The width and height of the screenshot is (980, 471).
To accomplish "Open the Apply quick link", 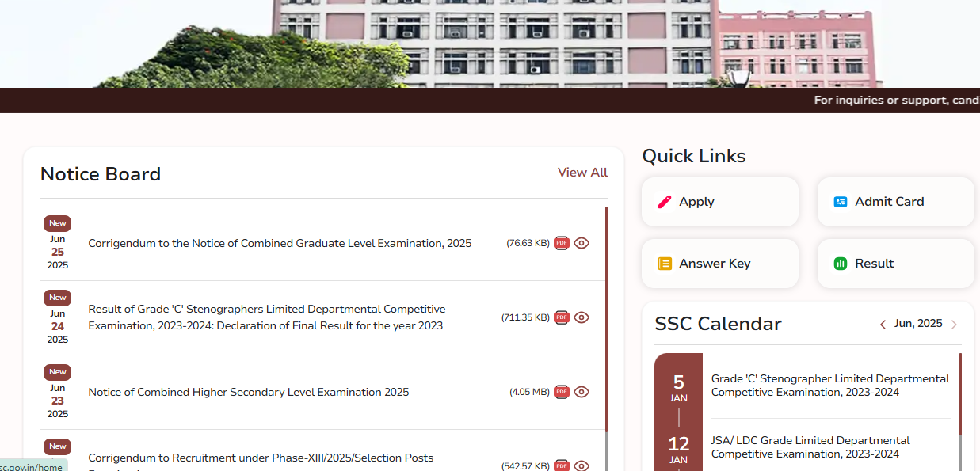I will [720, 202].
